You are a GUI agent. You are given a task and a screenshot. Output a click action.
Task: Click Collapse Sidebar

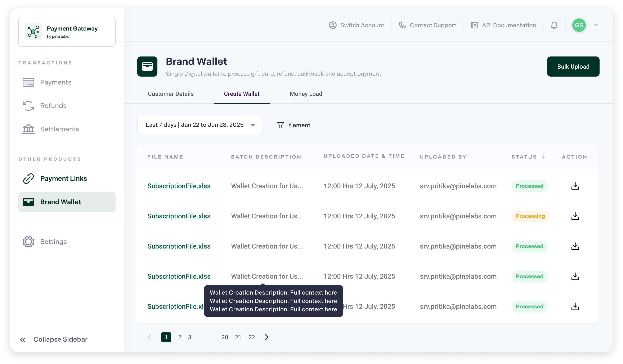pyautogui.click(x=60, y=340)
